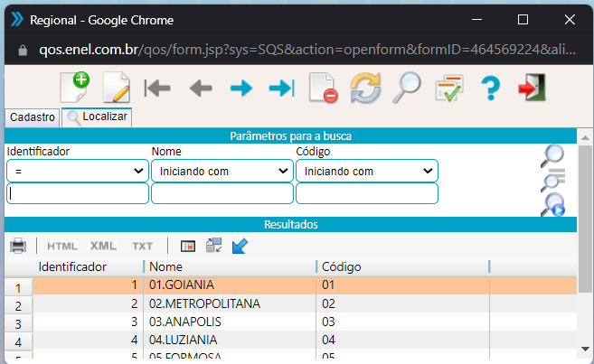Click the edit record pencil icon
Screen dimensions: 594x364
(x=117, y=88)
